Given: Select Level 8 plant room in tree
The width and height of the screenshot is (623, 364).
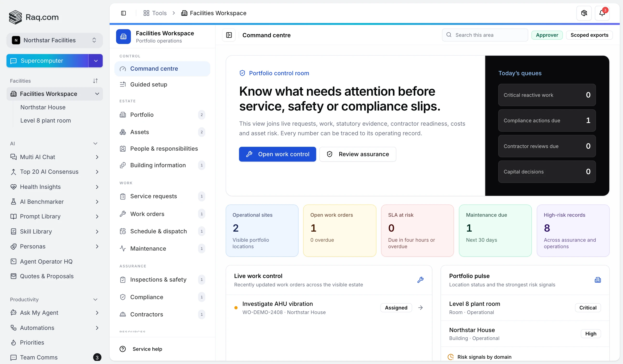Looking at the screenshot, I should coord(45,121).
